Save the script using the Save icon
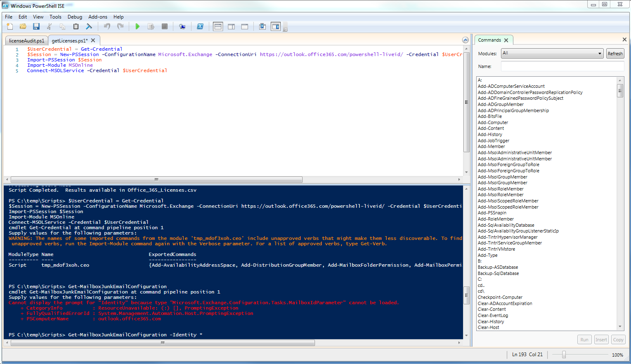Viewport: 631px width, 364px height. click(36, 26)
